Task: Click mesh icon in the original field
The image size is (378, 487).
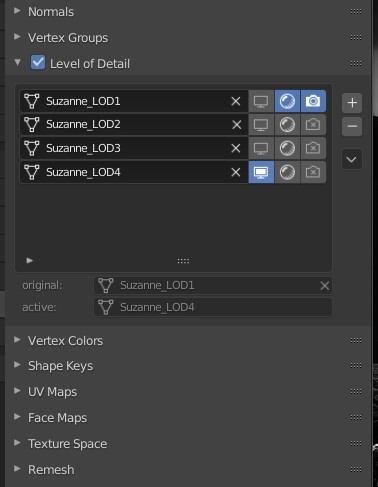Action: coord(106,285)
